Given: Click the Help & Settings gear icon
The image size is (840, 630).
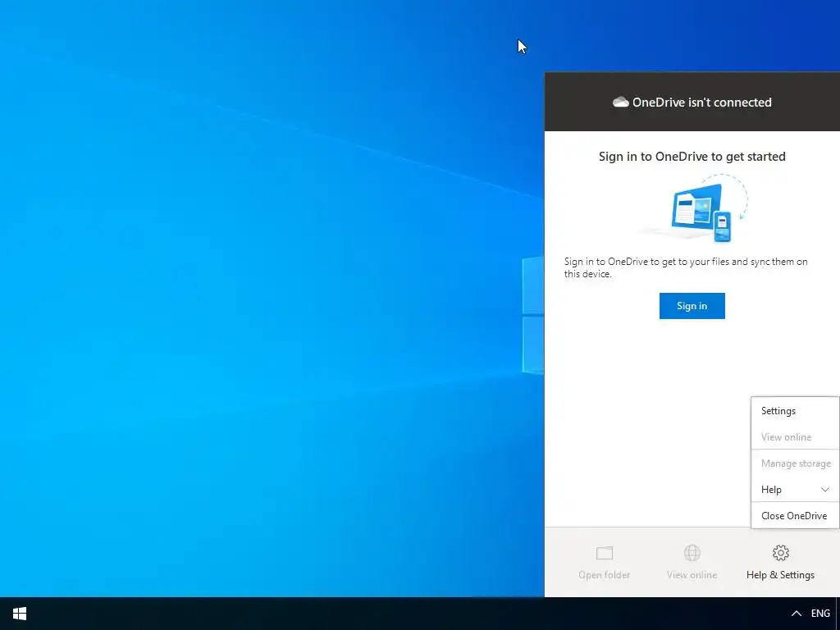Looking at the screenshot, I should pos(781,553).
